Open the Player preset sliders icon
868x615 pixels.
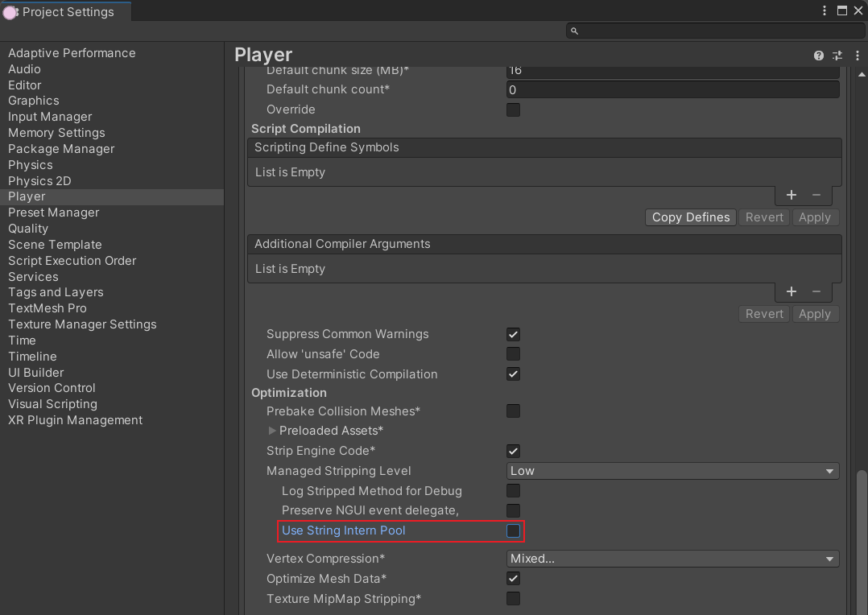[x=837, y=56]
